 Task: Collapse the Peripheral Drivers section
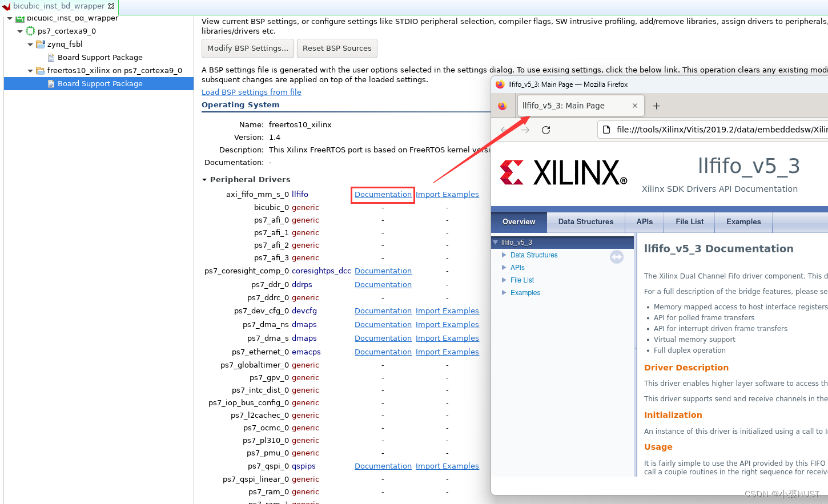pyautogui.click(x=204, y=180)
